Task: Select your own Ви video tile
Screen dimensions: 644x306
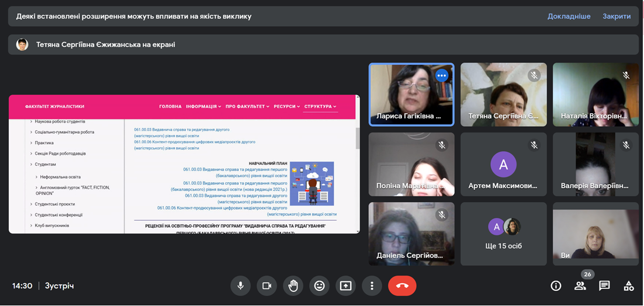Action: [x=596, y=234]
